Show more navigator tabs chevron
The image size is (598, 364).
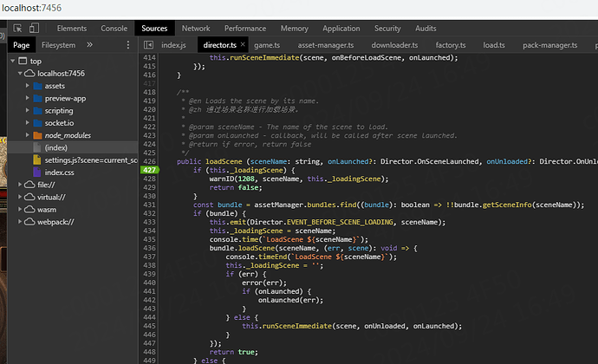click(89, 45)
